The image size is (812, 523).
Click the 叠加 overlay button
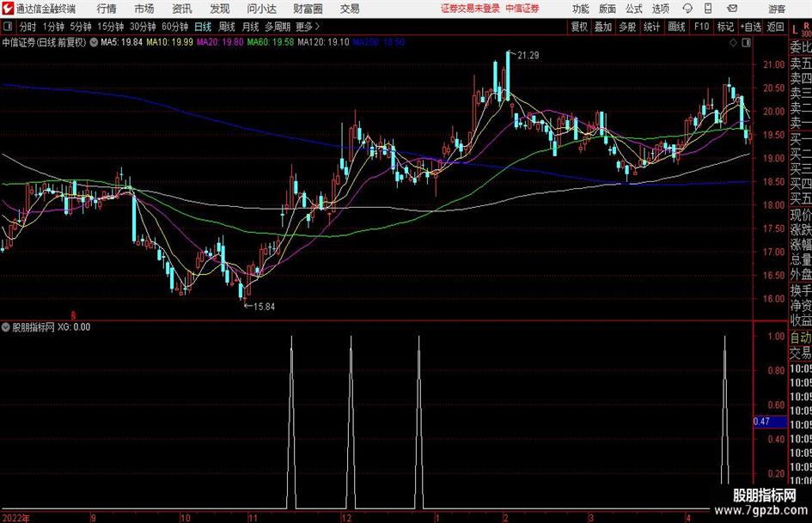[603, 27]
